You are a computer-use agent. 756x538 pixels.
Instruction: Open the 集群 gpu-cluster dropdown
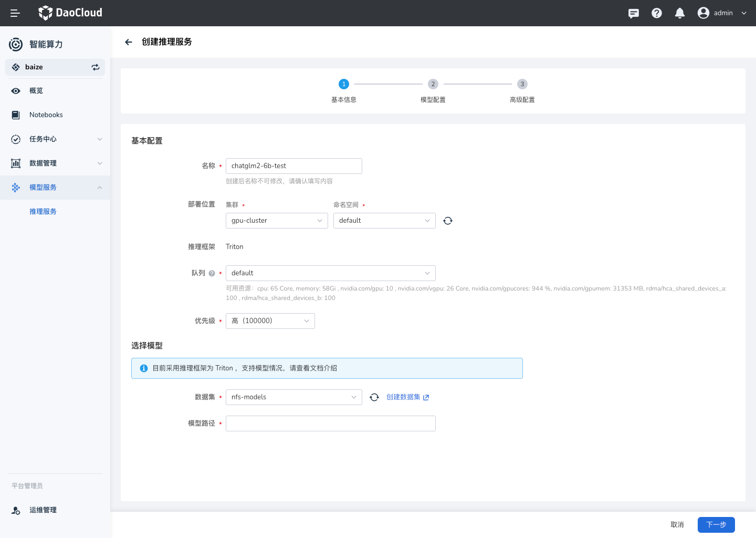coord(277,221)
